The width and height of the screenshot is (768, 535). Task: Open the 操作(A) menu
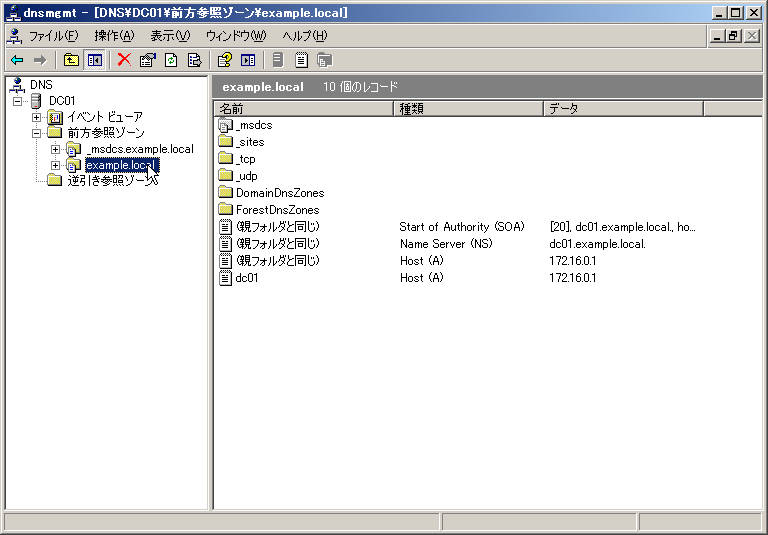[x=113, y=36]
